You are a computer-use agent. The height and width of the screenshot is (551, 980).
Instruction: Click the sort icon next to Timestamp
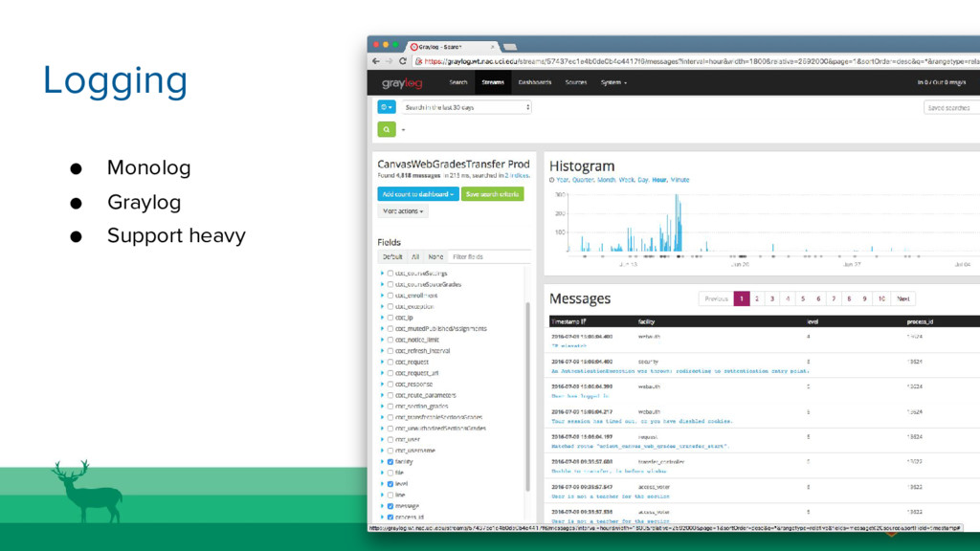[x=584, y=321]
